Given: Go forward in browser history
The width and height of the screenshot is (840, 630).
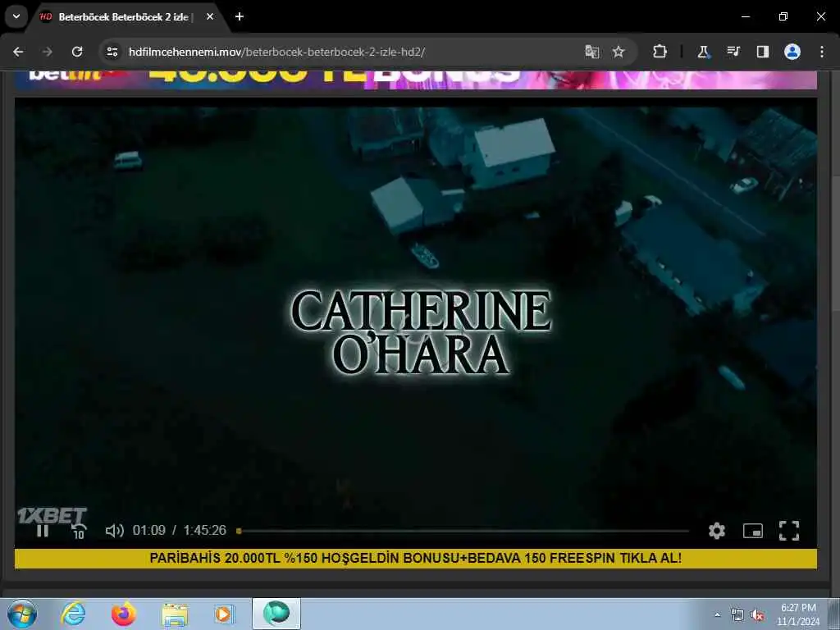Looking at the screenshot, I should 48,52.
